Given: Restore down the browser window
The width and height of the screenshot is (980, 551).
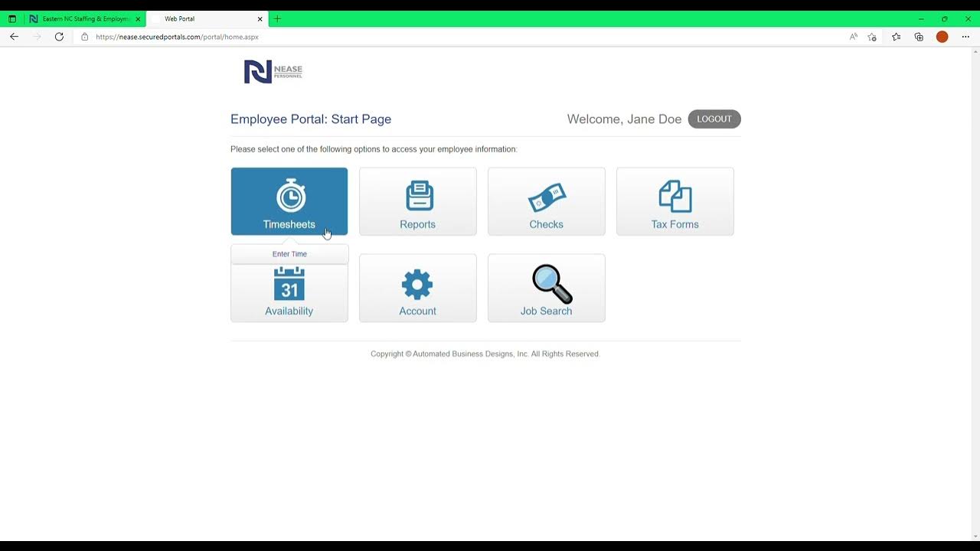Looking at the screenshot, I should click(944, 18).
